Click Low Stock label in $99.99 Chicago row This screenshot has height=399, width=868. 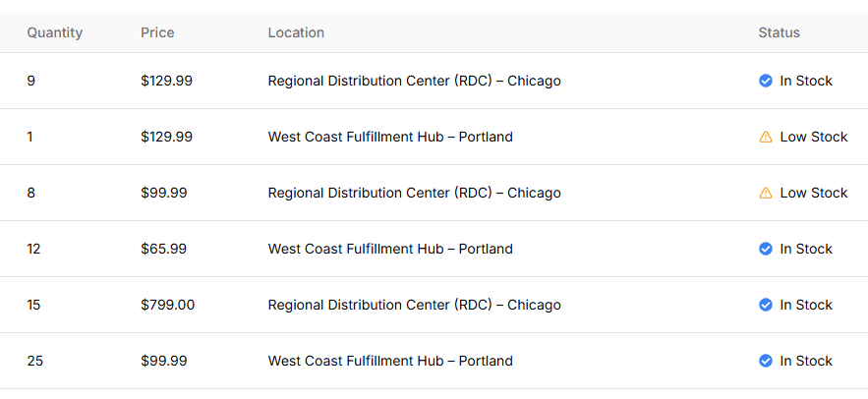pyautogui.click(x=814, y=193)
